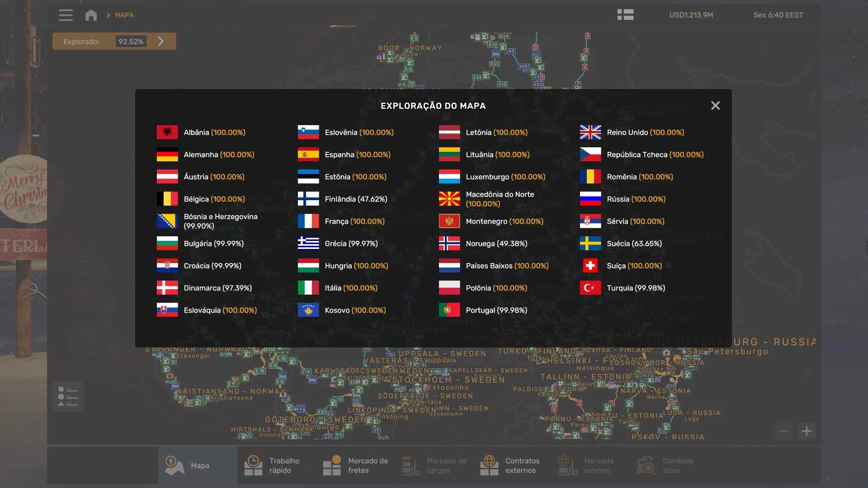Zoom in the map with plus
The height and width of the screenshot is (488, 868).
pyautogui.click(x=807, y=431)
